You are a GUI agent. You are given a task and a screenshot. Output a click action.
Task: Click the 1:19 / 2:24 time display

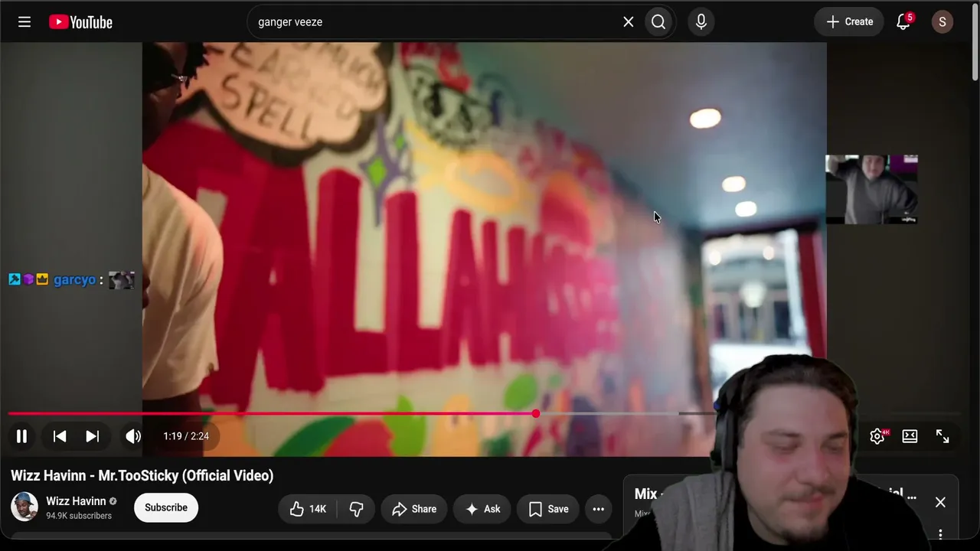click(x=186, y=436)
